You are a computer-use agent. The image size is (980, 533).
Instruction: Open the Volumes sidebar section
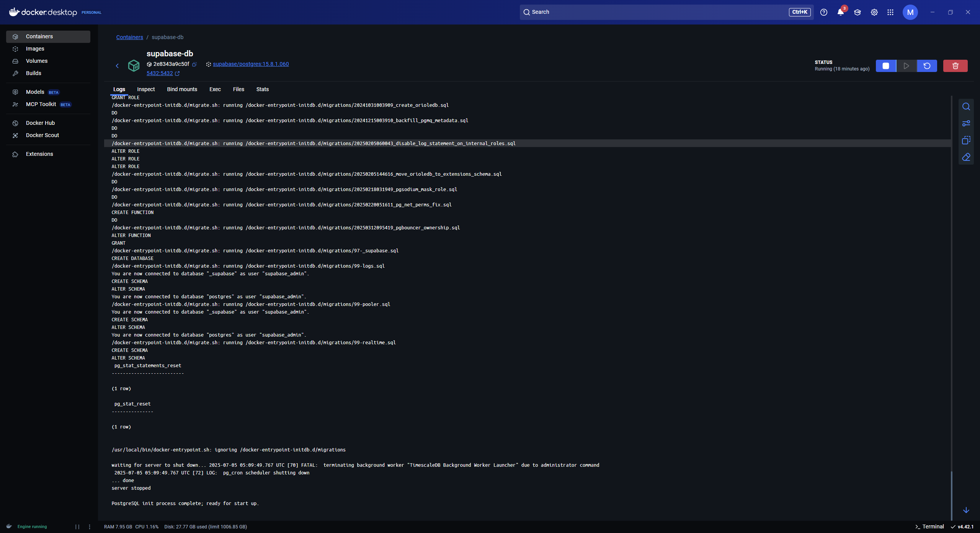point(48,61)
